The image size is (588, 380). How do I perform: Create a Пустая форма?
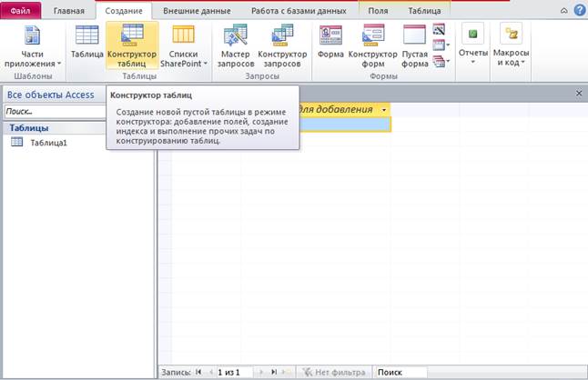pos(414,45)
